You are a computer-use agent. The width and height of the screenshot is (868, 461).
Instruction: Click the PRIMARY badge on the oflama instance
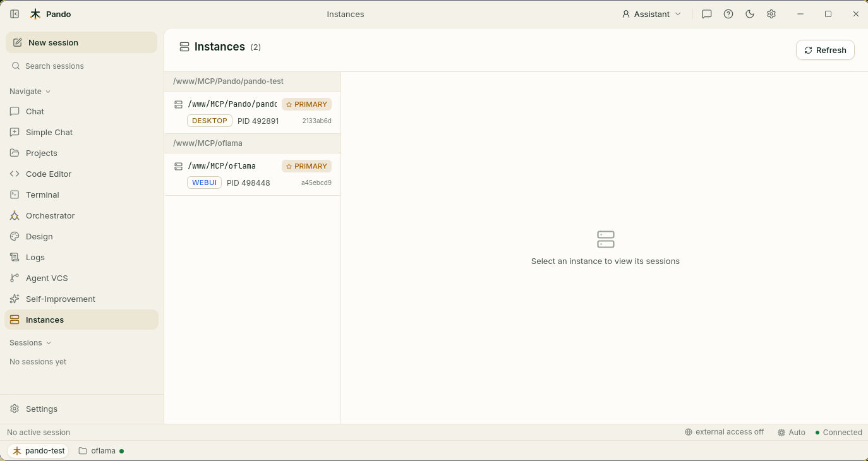click(306, 166)
